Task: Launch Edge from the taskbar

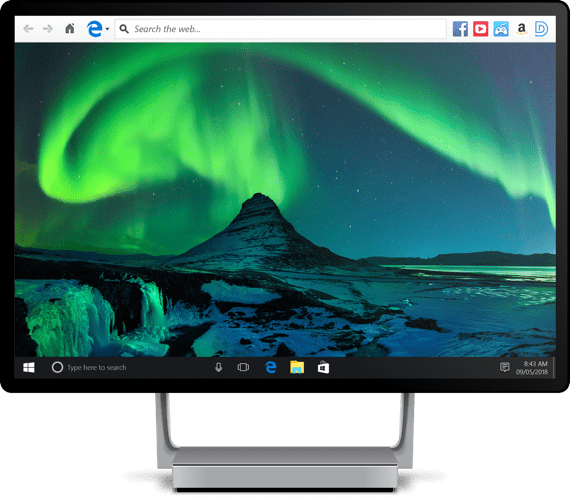Action: (x=270, y=368)
